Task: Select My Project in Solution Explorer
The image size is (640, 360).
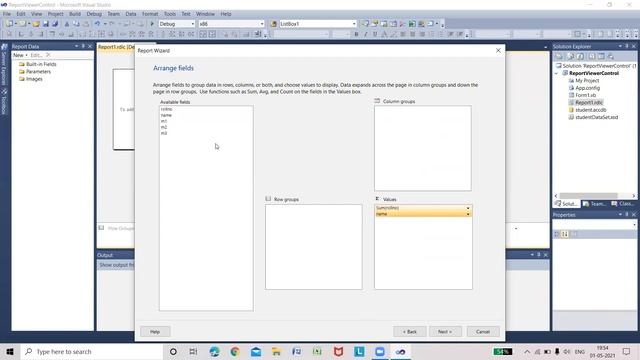Action: [x=587, y=80]
